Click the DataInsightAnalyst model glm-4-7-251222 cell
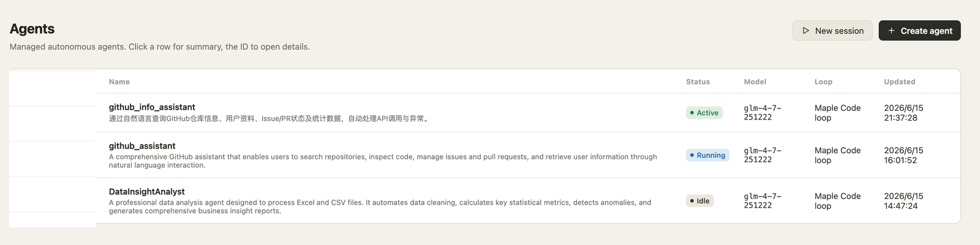This screenshot has width=980, height=245. (763, 201)
